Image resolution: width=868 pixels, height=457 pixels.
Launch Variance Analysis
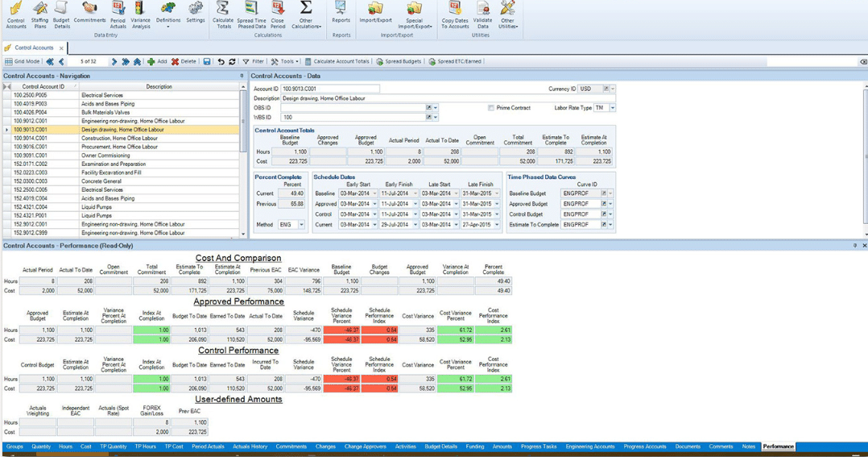tap(141, 15)
